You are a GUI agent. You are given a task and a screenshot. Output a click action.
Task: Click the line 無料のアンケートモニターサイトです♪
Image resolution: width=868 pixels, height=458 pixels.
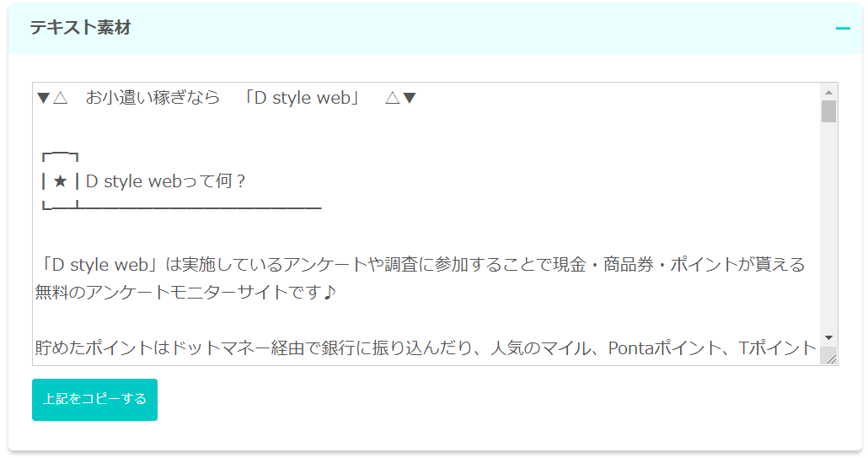(x=185, y=292)
